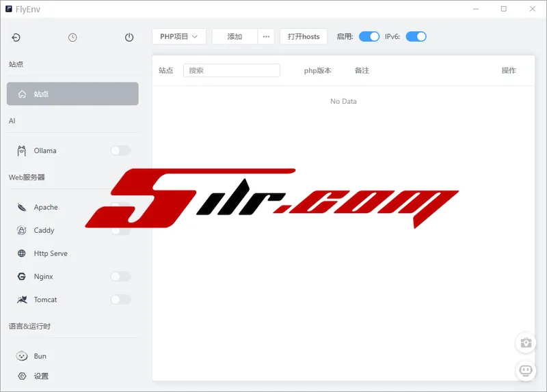The height and width of the screenshot is (392, 547).
Task: Click the php版本 column header
Action: pyautogui.click(x=317, y=71)
